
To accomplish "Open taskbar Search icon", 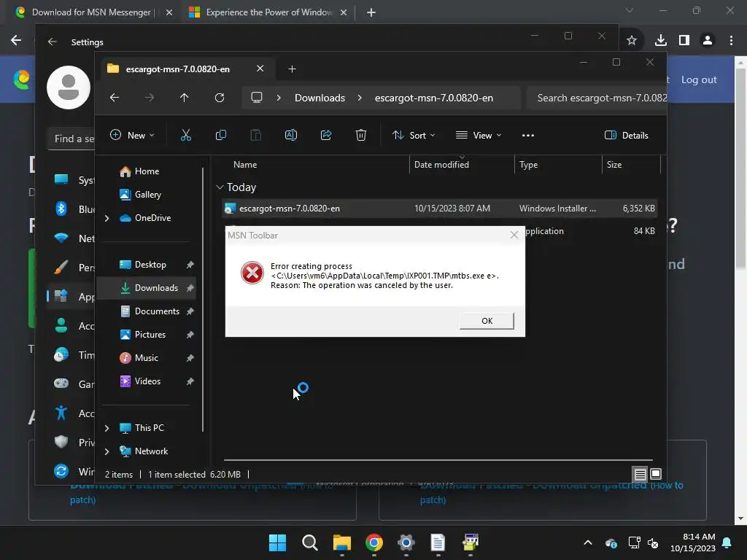I will [x=309, y=542].
